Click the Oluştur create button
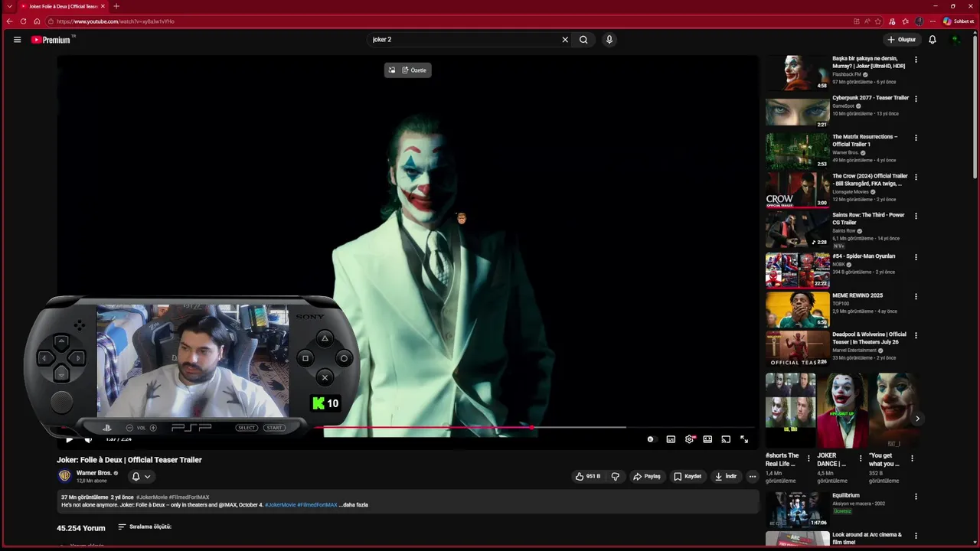Screen dimensions: 980x551 [x=902, y=40]
